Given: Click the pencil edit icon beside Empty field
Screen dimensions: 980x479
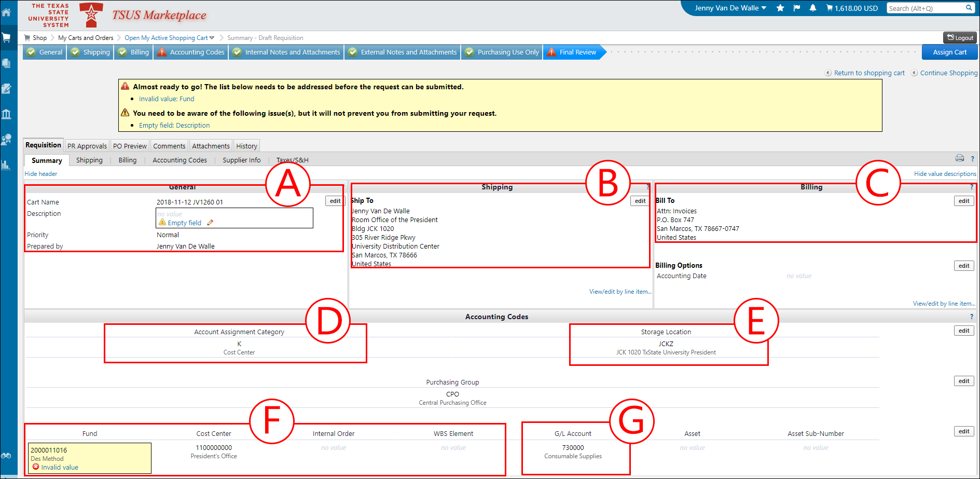Looking at the screenshot, I should (210, 223).
